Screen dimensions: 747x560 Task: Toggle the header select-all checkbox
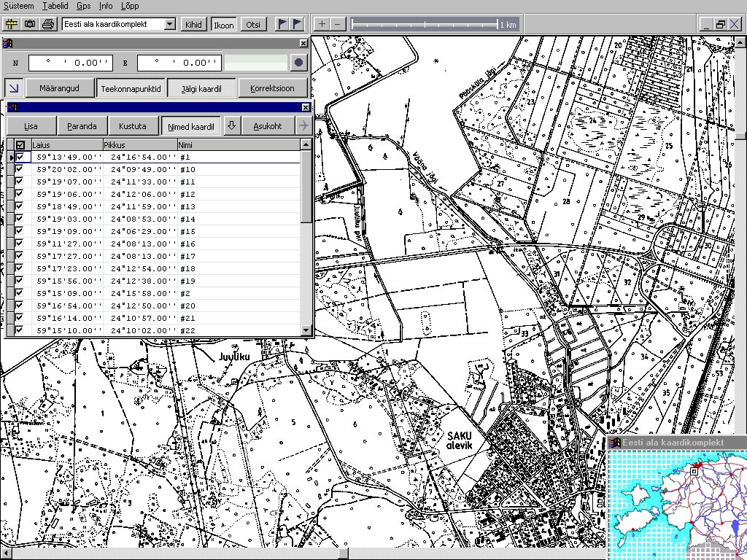pos(20,145)
